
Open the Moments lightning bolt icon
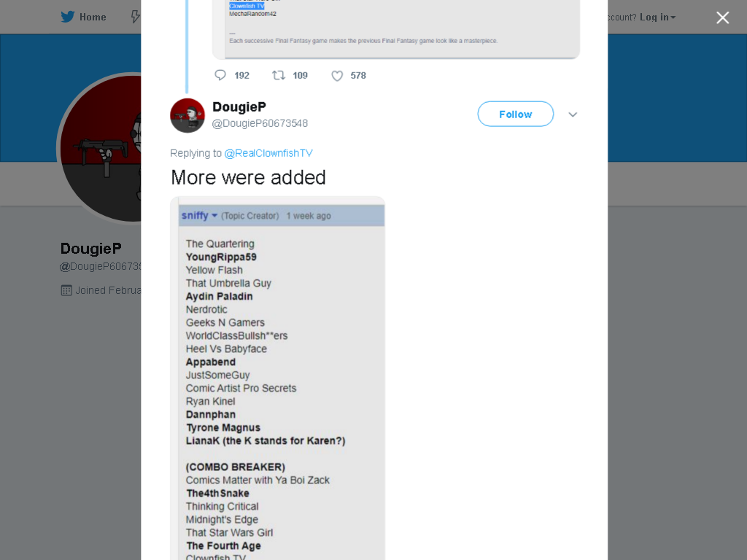tap(136, 17)
